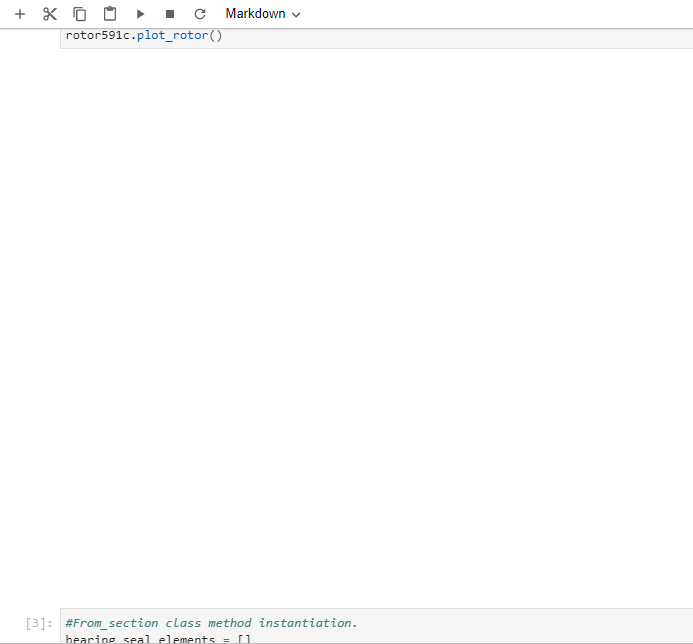Image resolution: width=693 pixels, height=644 pixels.
Task: Copy the selected cell
Action: tap(80, 14)
